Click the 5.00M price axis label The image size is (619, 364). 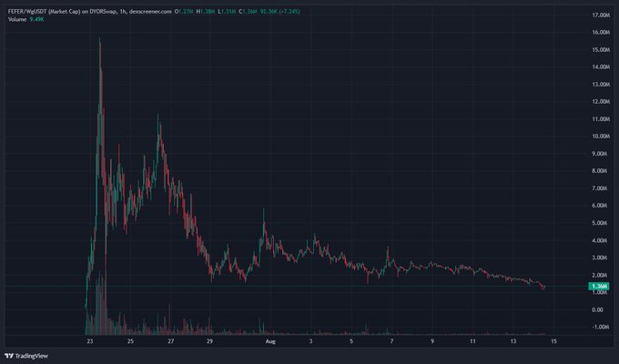point(601,223)
